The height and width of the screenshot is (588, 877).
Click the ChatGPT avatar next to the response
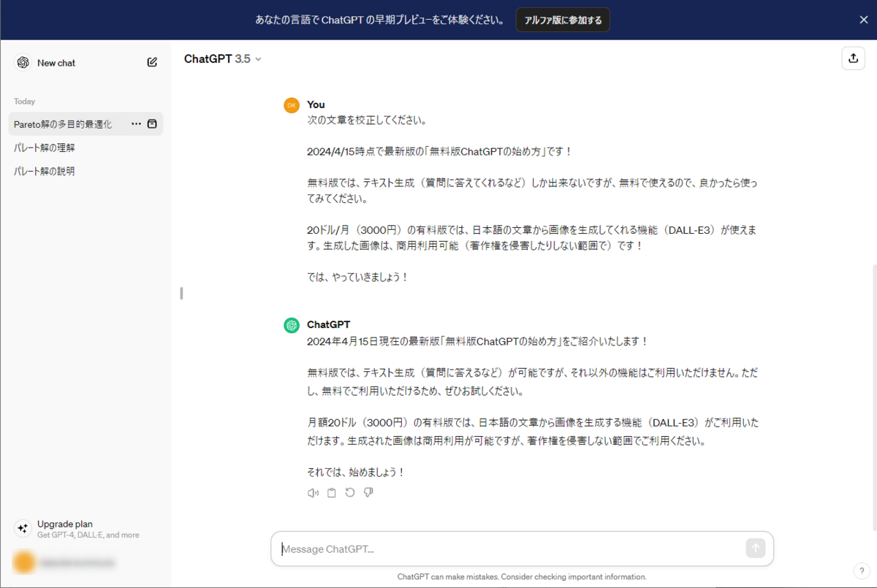click(x=292, y=325)
